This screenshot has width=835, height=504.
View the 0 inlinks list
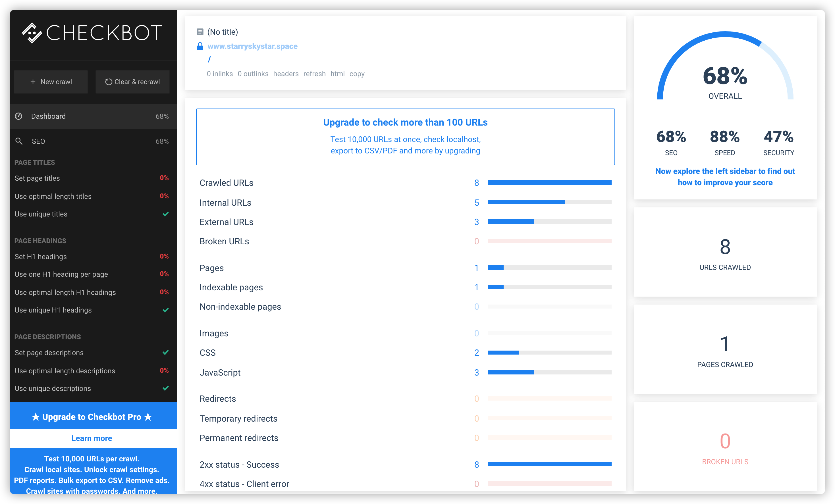click(220, 74)
